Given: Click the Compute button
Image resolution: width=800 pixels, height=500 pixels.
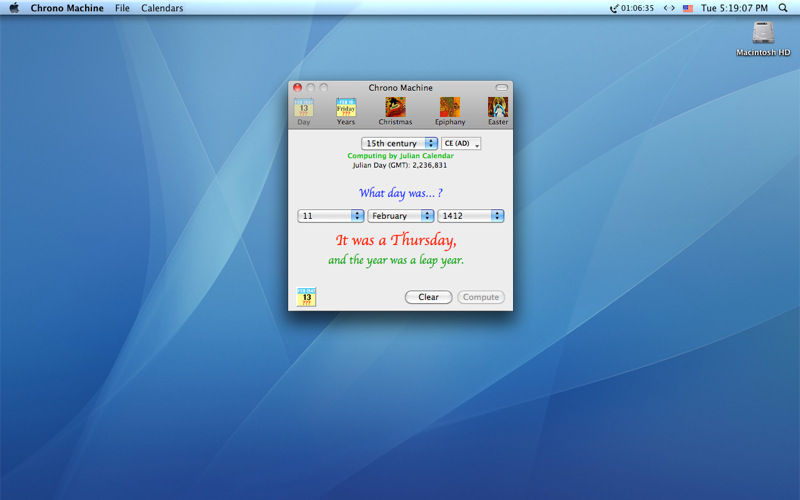Looking at the screenshot, I should tap(481, 297).
